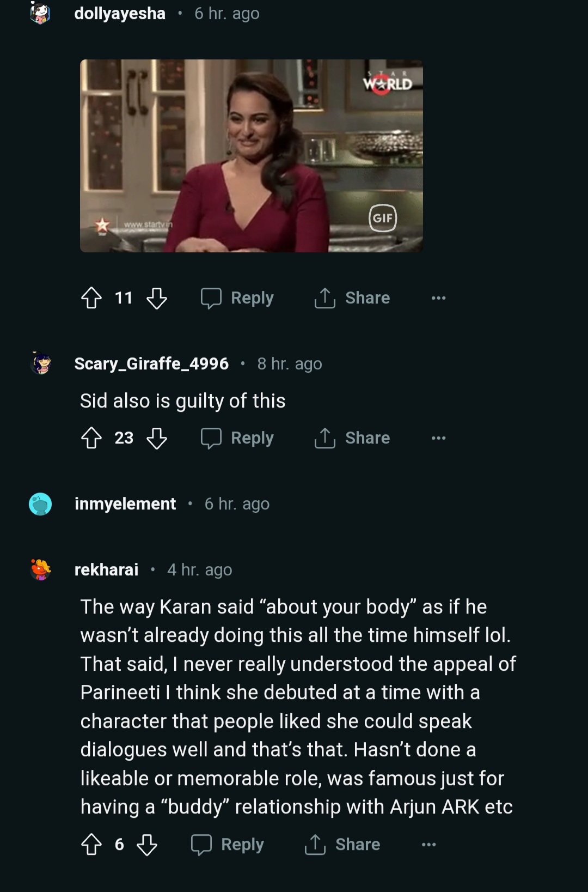Play the Star World GIF
Image resolution: width=588 pixels, height=892 pixels.
(251, 156)
